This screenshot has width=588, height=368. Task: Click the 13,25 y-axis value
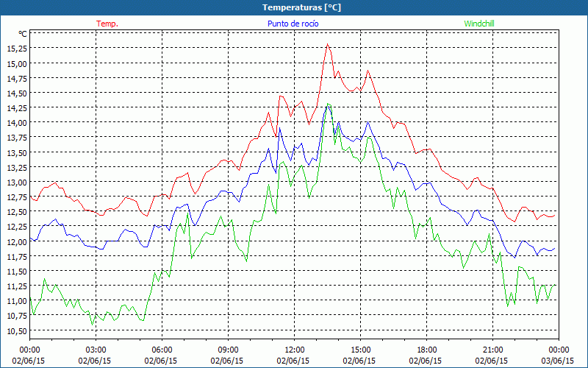click(x=17, y=167)
